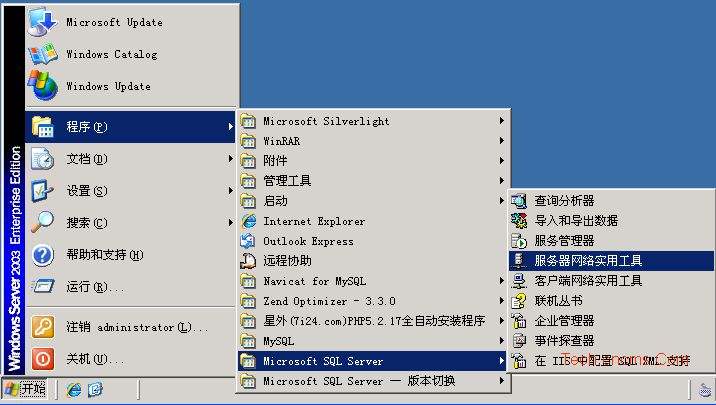Click the 程序(P) folder icon

[x=43, y=126]
